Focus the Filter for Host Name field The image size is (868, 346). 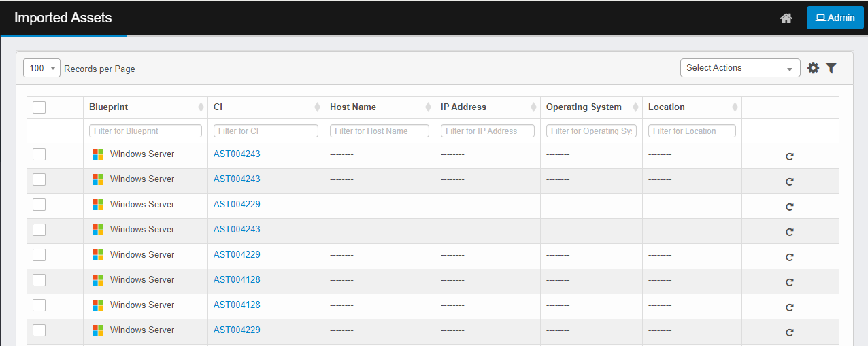[380, 131]
